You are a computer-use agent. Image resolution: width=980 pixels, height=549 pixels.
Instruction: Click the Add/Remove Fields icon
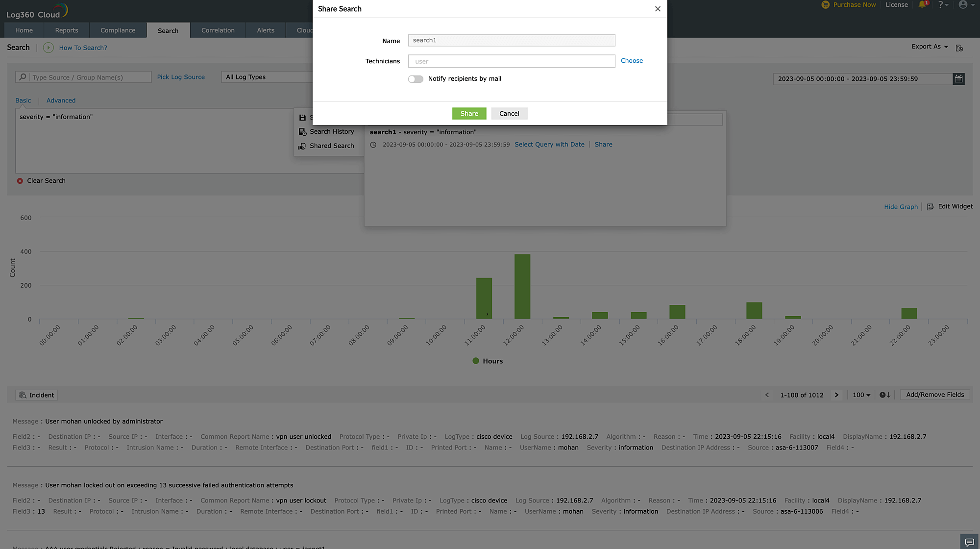(935, 395)
